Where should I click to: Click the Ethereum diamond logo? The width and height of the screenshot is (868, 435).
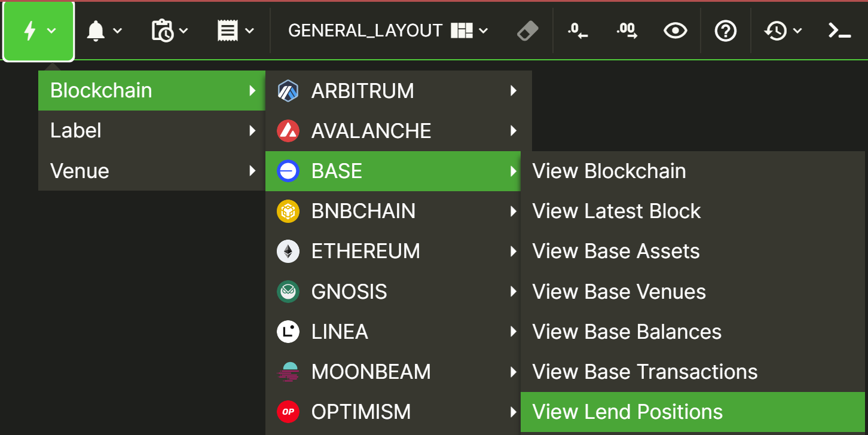pyautogui.click(x=288, y=251)
